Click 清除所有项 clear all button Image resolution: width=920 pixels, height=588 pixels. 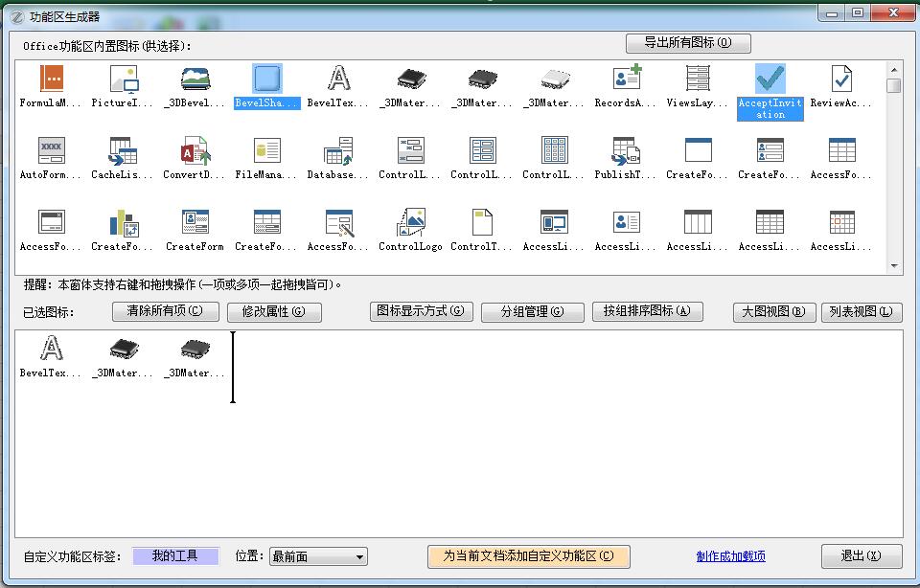[165, 311]
